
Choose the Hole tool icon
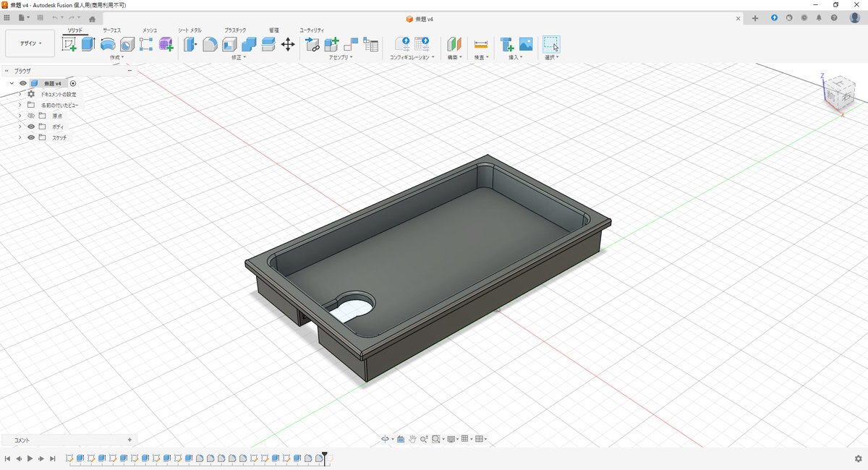(127, 45)
